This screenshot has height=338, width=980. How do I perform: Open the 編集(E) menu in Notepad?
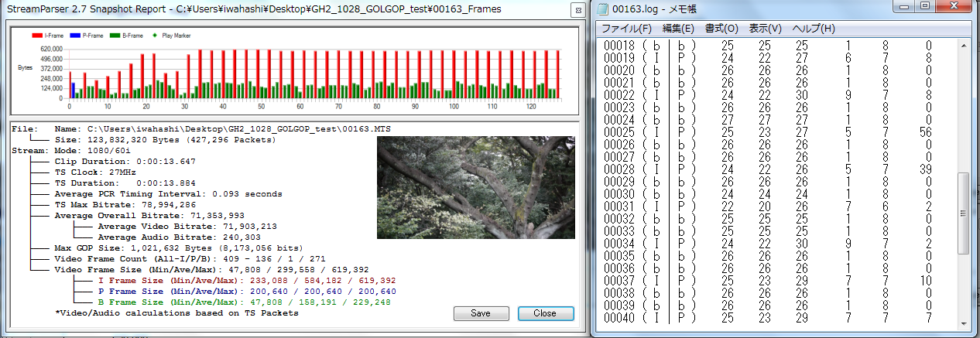(677, 29)
